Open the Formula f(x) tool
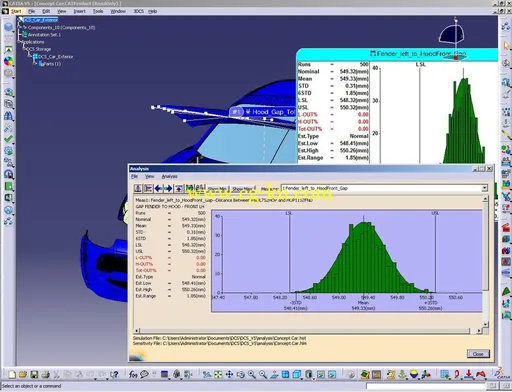 [x=133, y=374]
